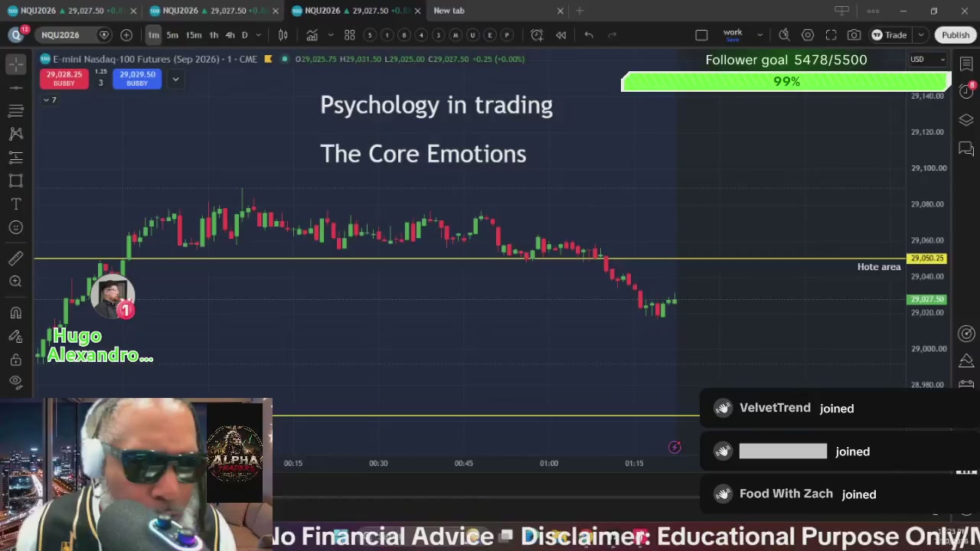Viewport: 980px width, 551px height.
Task: Toggle magnet mode for drawings
Action: [16, 313]
